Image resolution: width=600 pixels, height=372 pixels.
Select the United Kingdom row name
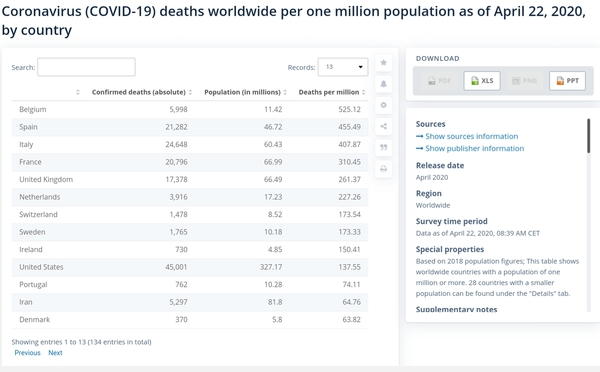[46, 179]
